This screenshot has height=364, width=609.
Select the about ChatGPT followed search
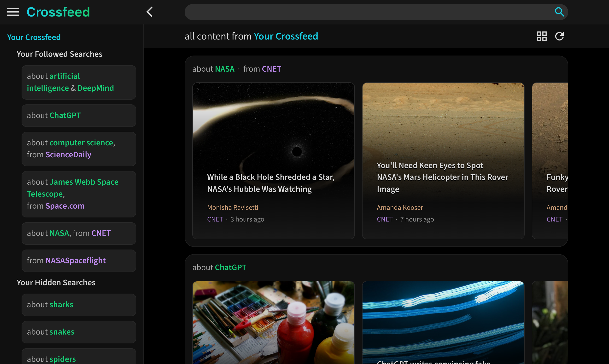(x=79, y=115)
